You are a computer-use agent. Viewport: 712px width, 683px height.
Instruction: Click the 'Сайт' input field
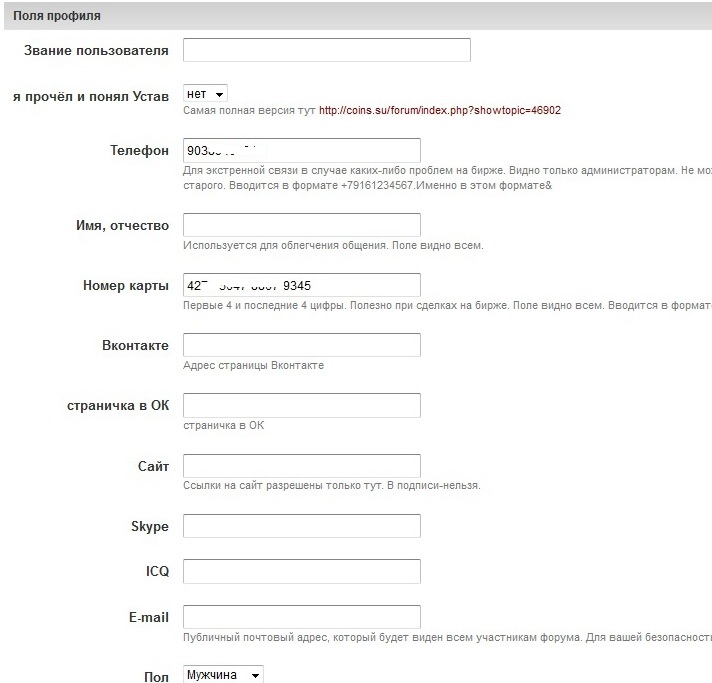301,466
